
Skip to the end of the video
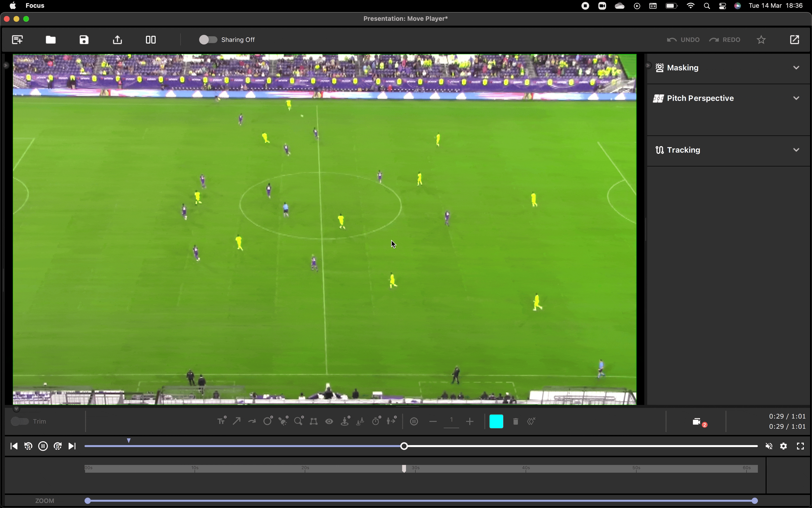(72, 446)
